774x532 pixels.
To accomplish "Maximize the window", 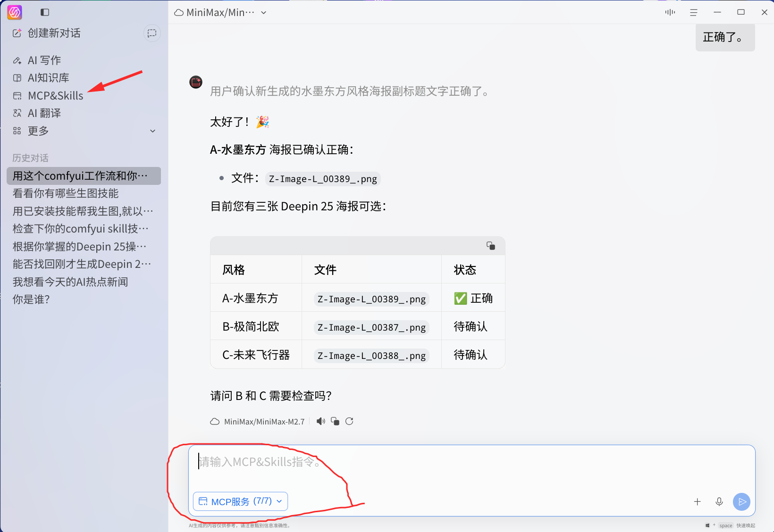I will tap(741, 12).
